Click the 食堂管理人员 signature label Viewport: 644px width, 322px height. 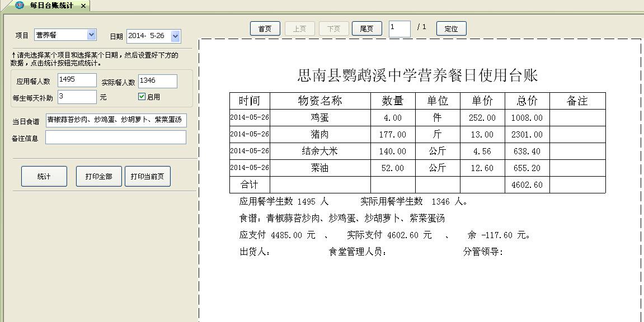(358, 252)
